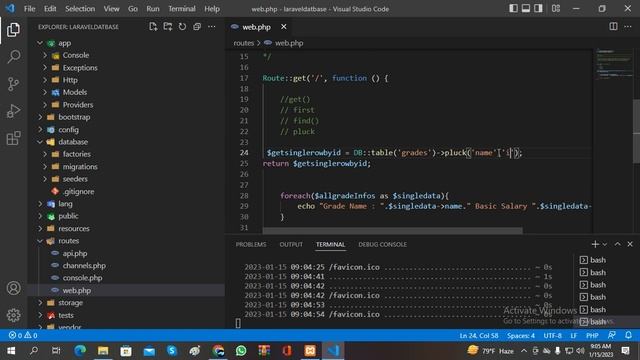Show errors and warnings count

pos(23,335)
